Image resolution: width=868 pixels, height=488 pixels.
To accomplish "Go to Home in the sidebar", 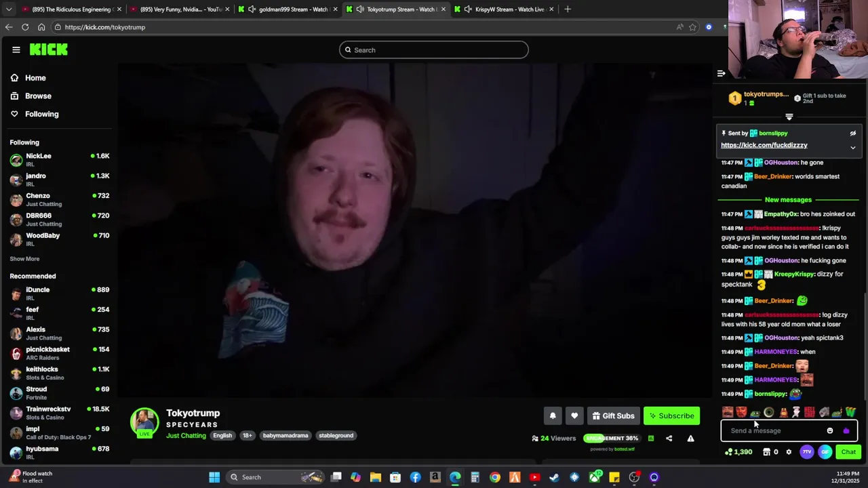I will [x=35, y=78].
